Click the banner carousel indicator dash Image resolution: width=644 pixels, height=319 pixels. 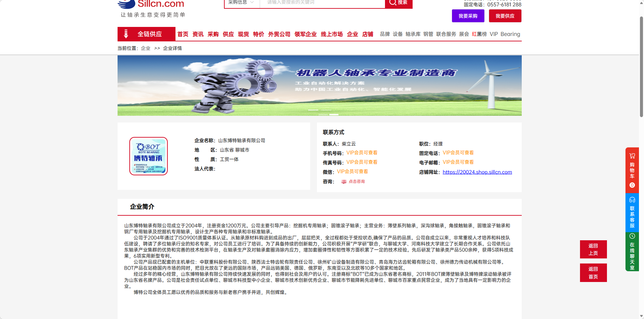313,110
